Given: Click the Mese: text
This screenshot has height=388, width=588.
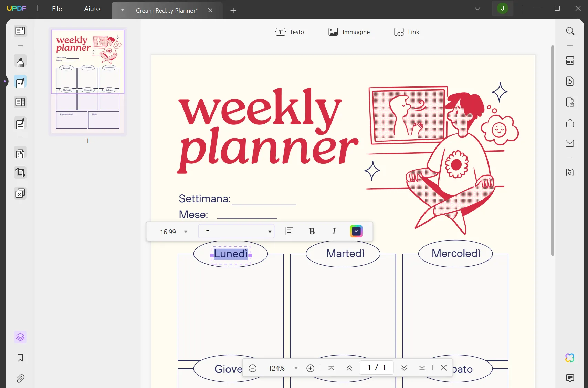Looking at the screenshot, I should tap(193, 215).
